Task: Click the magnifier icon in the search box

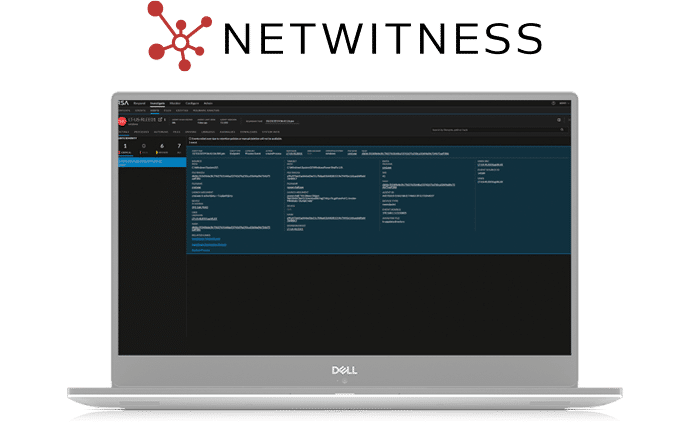Action: pyautogui.click(x=562, y=130)
